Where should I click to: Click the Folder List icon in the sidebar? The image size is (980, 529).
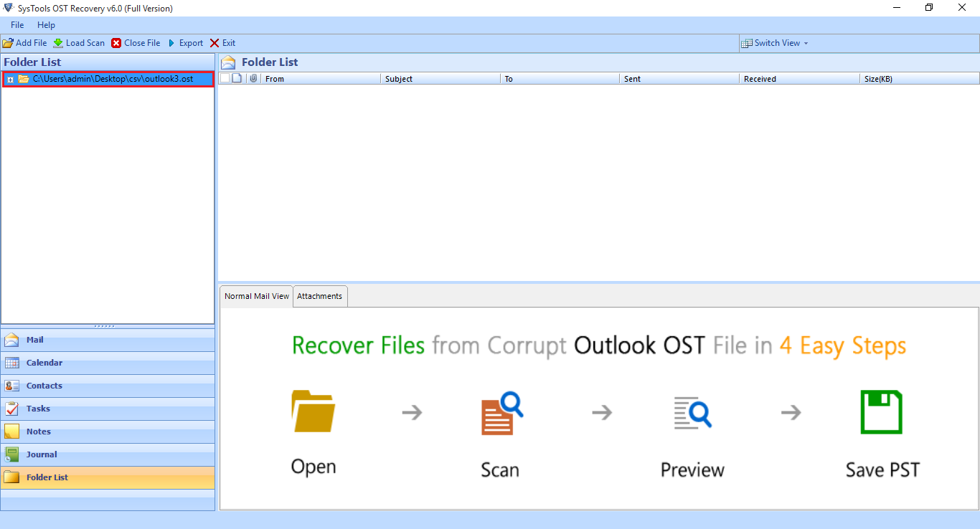(12, 477)
